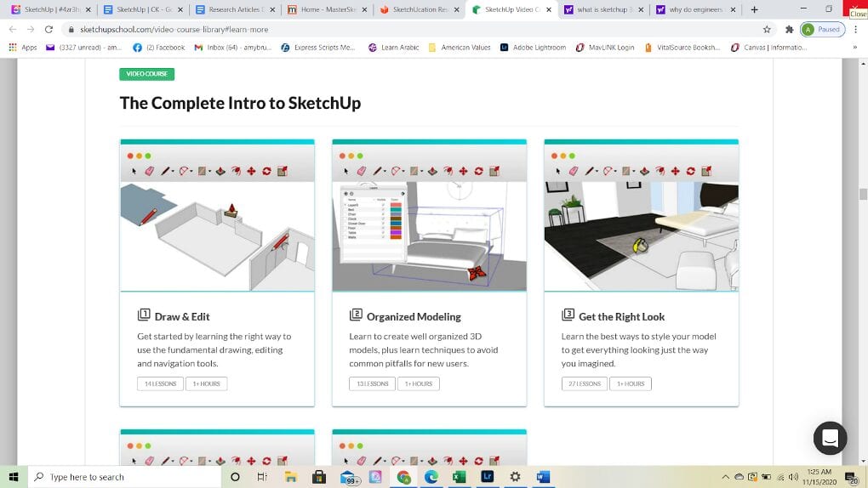Open the Chrome extensions puzzle icon
Screen dimensions: 868x488
pos(790,29)
